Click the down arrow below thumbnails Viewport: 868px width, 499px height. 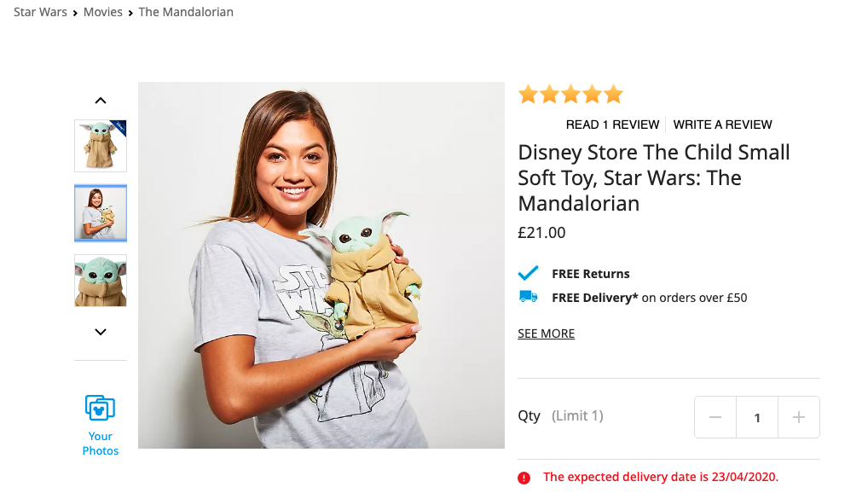(101, 332)
